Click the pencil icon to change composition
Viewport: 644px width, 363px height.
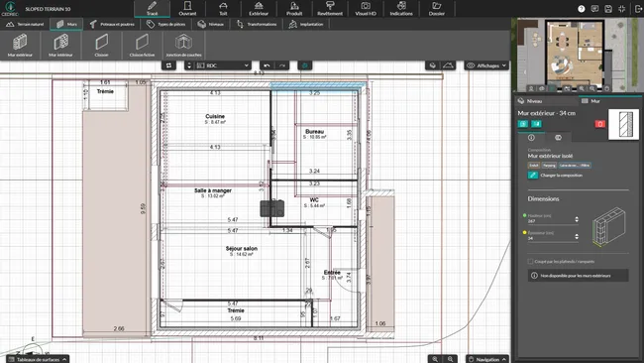point(533,176)
